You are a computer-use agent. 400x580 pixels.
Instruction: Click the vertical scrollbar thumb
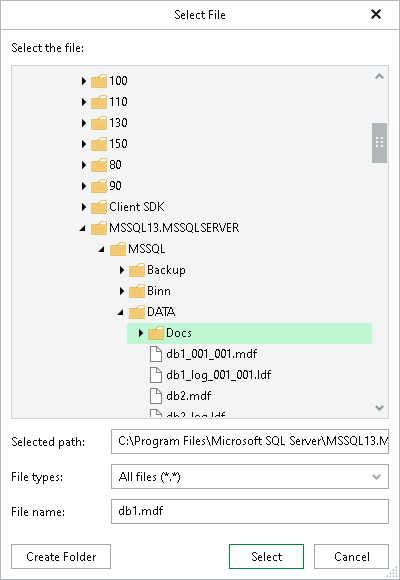(379, 143)
